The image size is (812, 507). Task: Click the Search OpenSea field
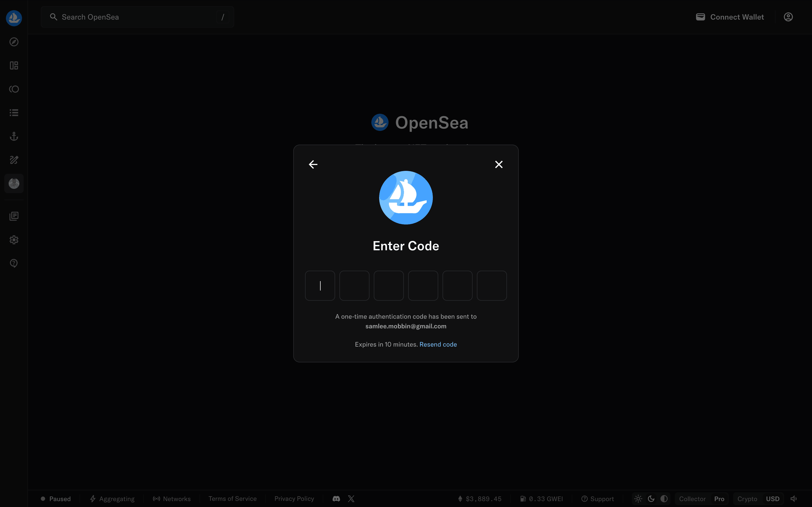(134, 17)
